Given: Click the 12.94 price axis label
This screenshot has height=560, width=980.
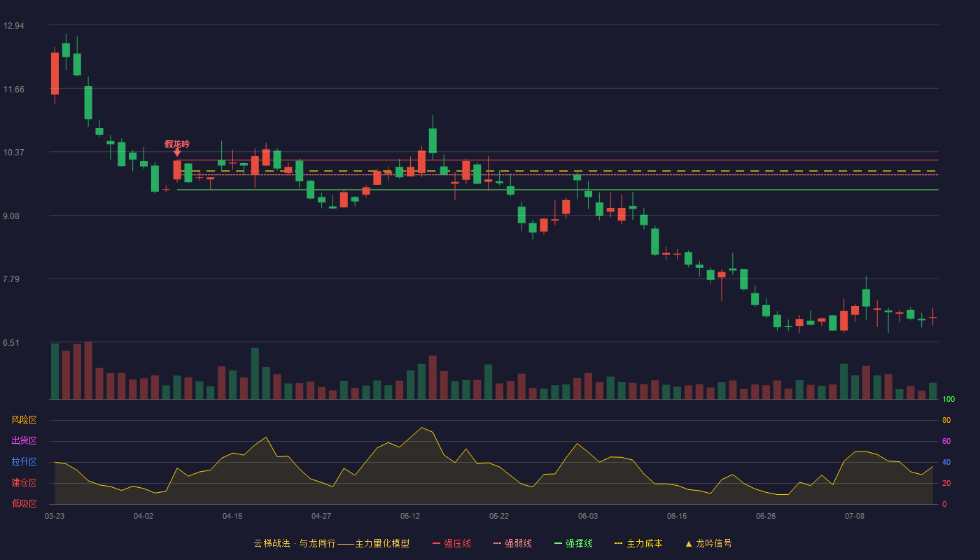Looking at the screenshot, I should tap(13, 26).
